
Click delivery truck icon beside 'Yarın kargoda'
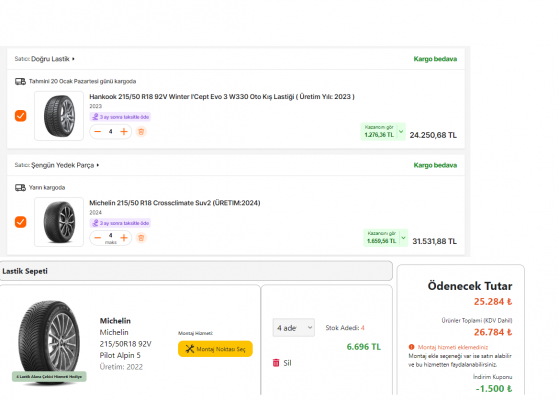20,188
